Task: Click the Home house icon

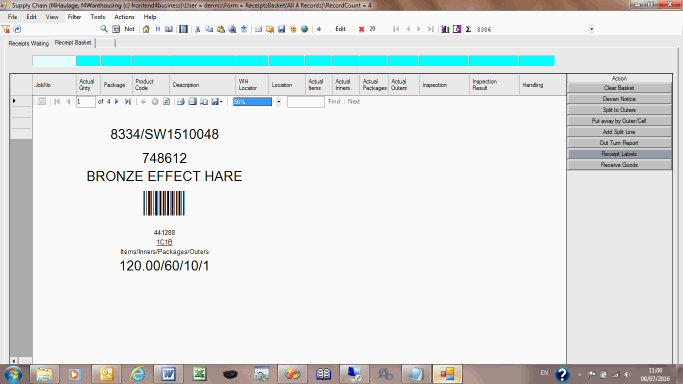Action: pyautogui.click(x=146, y=29)
